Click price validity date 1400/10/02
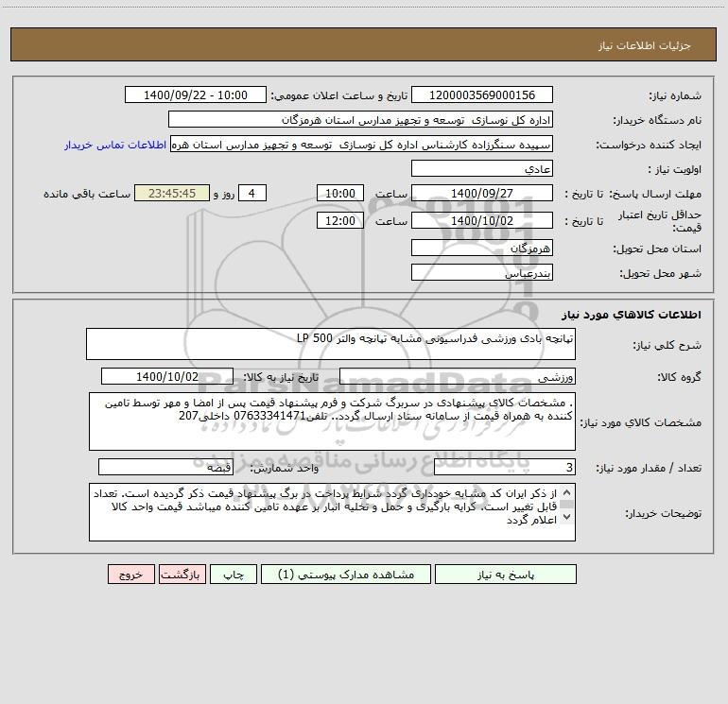728x704 pixels. click(482, 220)
